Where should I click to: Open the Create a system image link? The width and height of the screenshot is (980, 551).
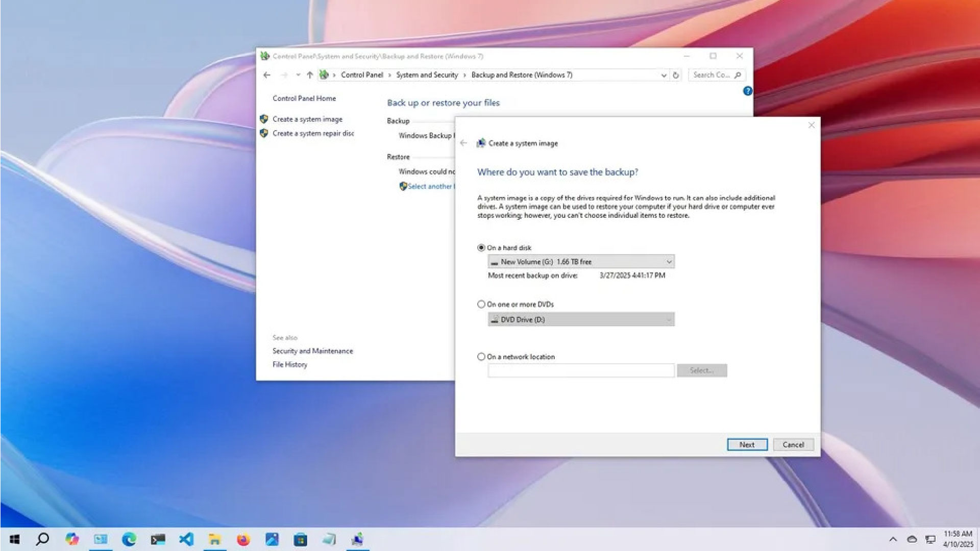click(307, 119)
